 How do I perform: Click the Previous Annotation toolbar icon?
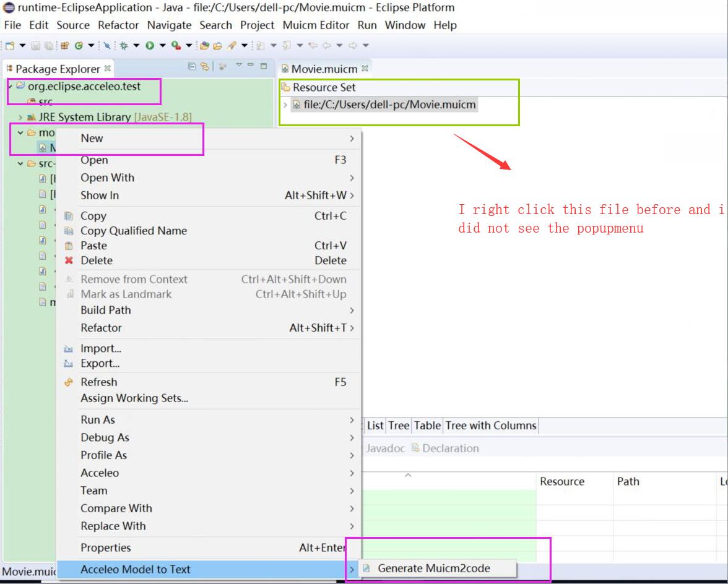pos(287,45)
